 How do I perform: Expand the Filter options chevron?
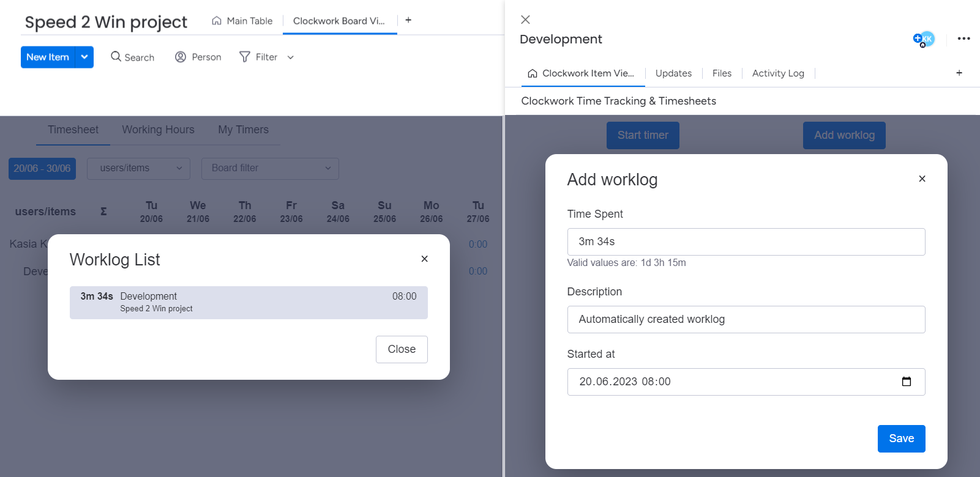pyautogui.click(x=291, y=57)
